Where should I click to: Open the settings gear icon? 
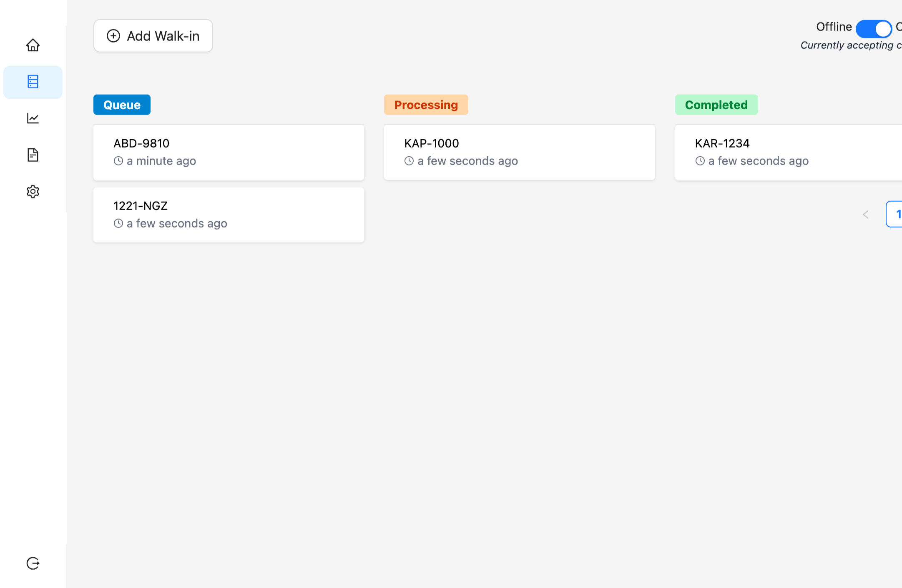[33, 192]
